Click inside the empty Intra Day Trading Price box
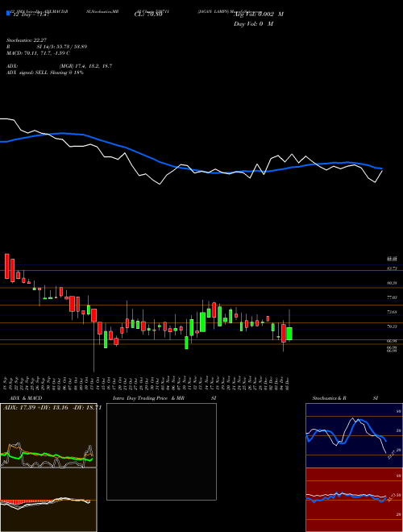 click(161, 451)
